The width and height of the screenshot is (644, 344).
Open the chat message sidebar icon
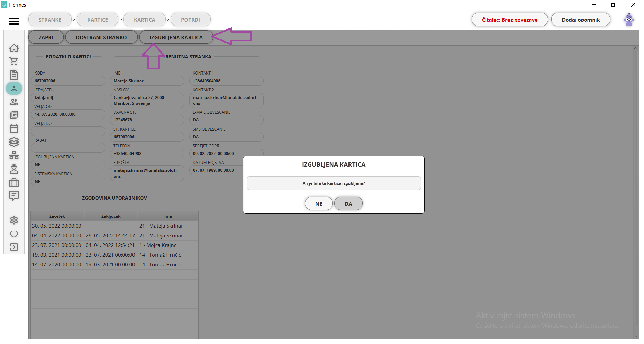pyautogui.click(x=14, y=196)
